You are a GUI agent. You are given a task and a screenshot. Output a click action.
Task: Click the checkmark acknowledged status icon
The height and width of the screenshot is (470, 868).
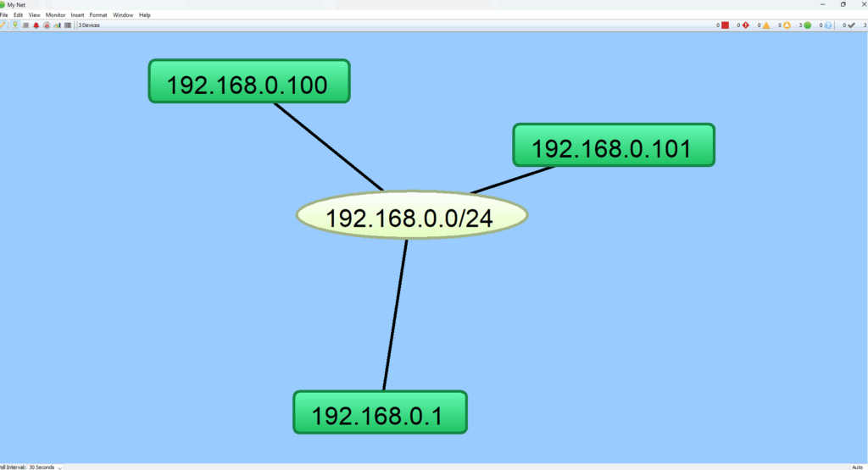[851, 25]
